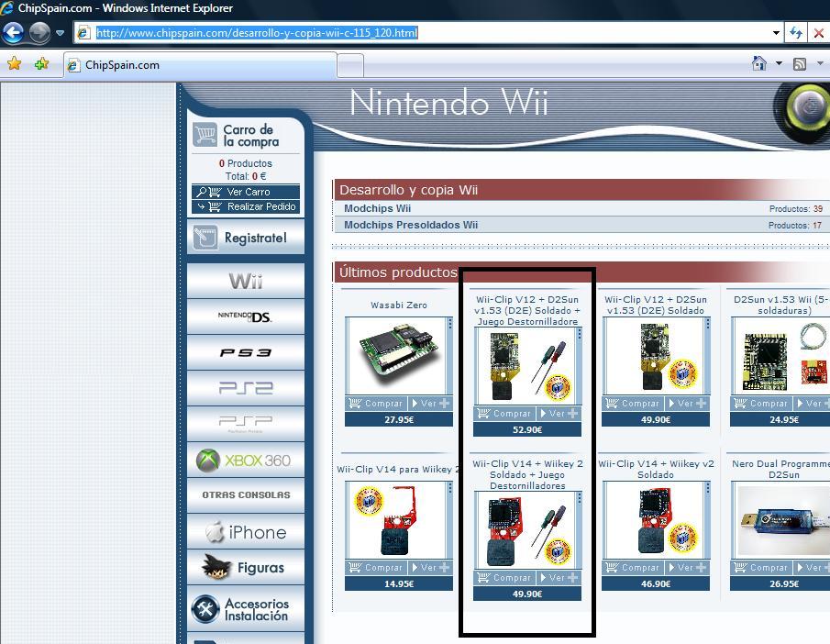Select the PS2 category

pyautogui.click(x=246, y=388)
